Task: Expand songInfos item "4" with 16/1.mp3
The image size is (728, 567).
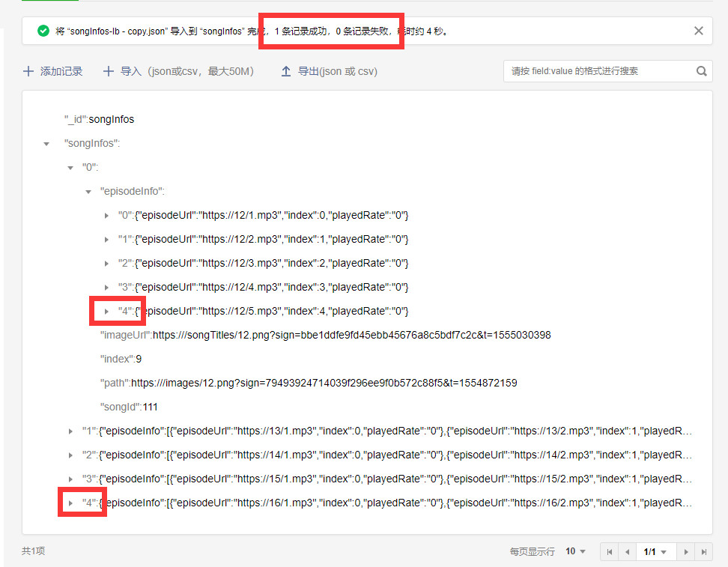Action: click(70, 503)
